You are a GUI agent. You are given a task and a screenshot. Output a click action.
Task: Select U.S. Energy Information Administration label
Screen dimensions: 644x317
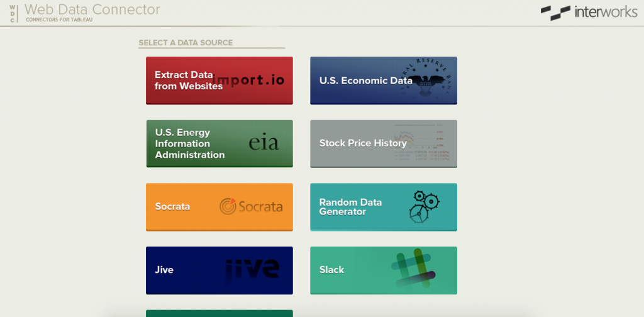(x=190, y=143)
